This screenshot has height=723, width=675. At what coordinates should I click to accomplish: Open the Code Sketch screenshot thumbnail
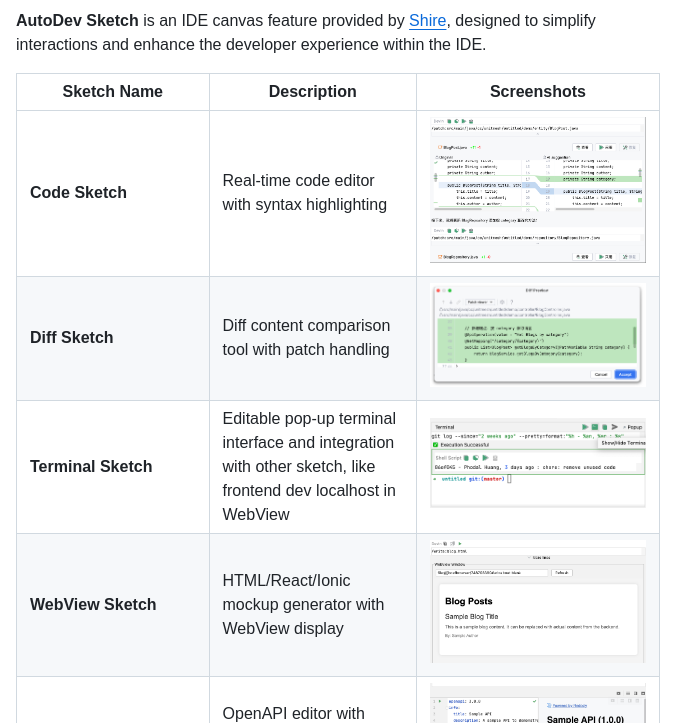(x=538, y=190)
